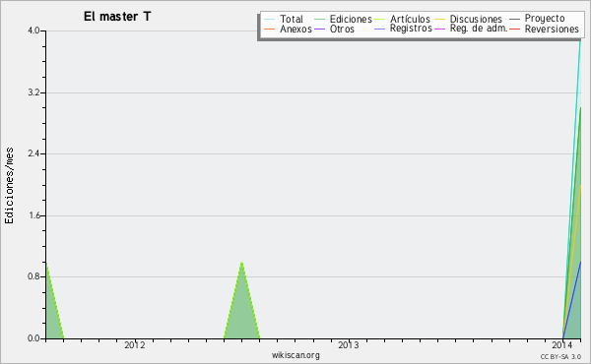Select the Total legend label

(292, 19)
